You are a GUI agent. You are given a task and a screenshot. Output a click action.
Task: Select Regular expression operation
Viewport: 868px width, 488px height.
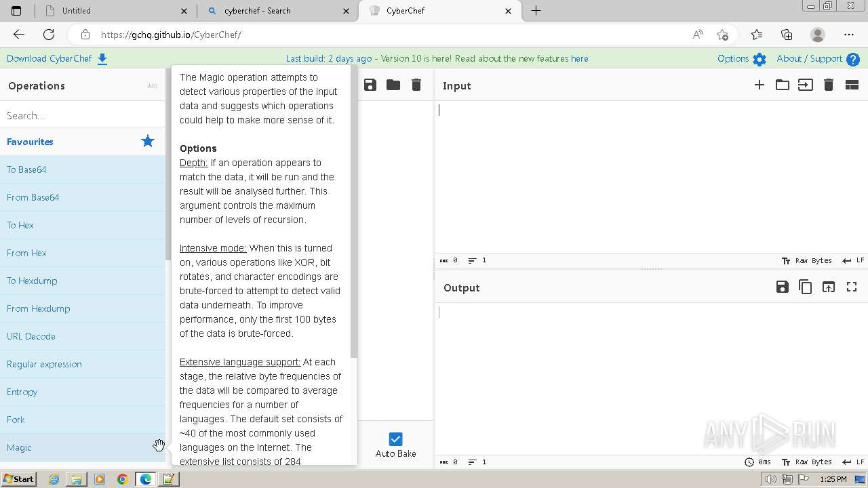coord(83,364)
